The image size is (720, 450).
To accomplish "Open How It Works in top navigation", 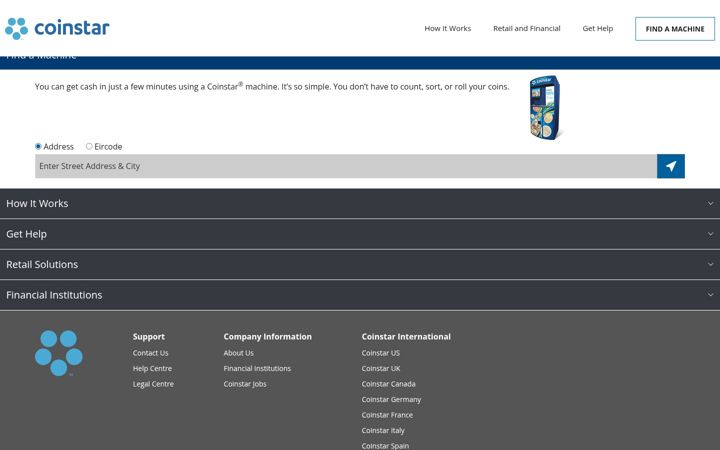I will click(x=448, y=28).
